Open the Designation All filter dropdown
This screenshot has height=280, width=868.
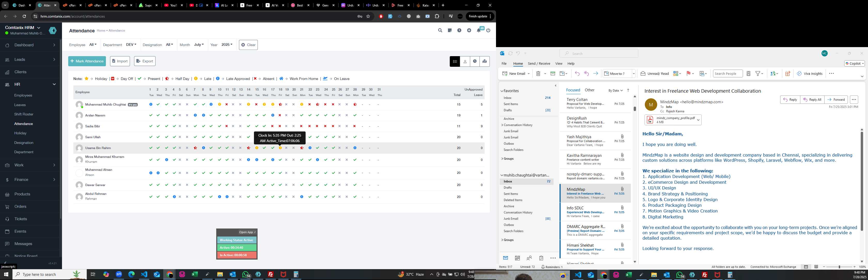coord(169,45)
